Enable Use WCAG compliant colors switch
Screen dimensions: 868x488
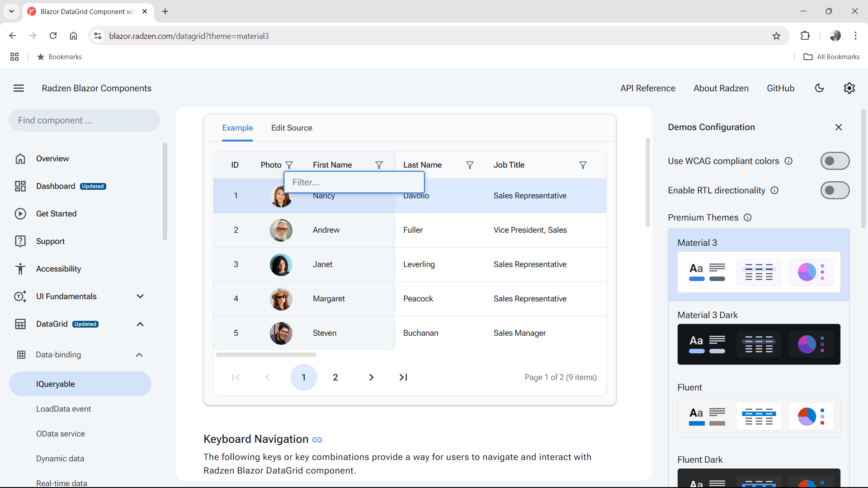click(835, 161)
